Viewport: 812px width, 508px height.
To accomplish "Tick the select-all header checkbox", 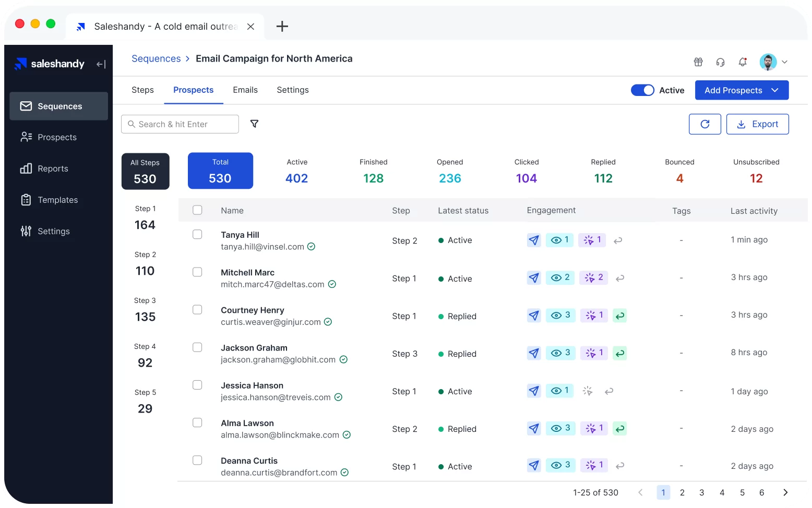I will (x=197, y=210).
